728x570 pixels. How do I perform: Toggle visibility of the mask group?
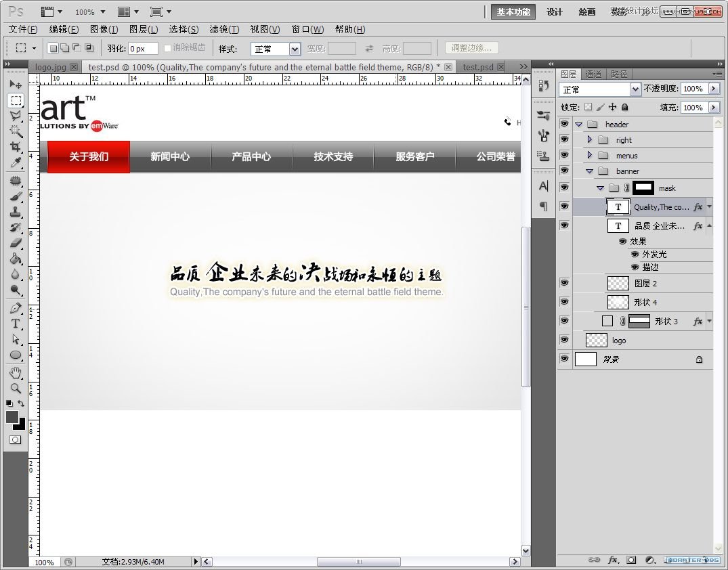(x=564, y=188)
